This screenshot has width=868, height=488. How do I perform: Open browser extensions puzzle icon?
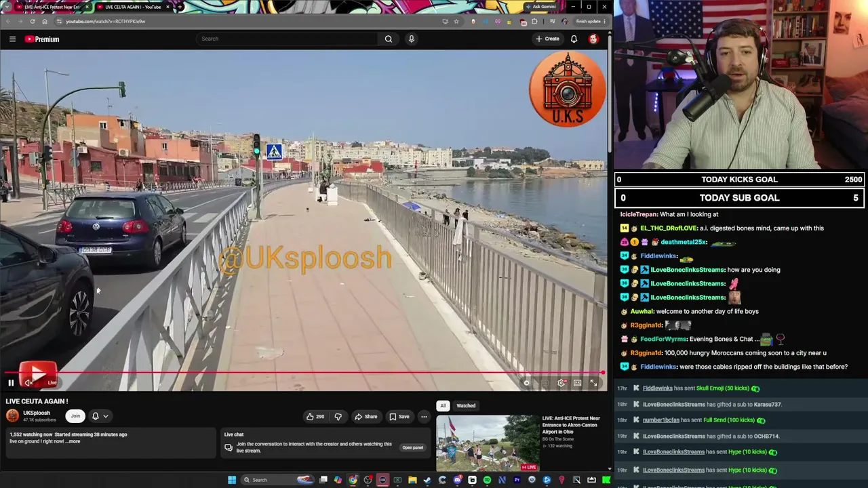534,21
